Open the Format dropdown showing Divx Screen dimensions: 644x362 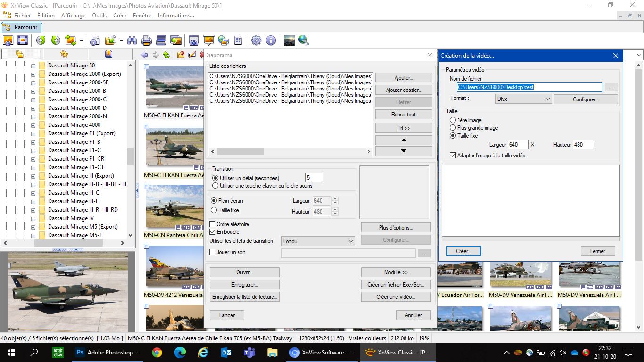tap(523, 99)
